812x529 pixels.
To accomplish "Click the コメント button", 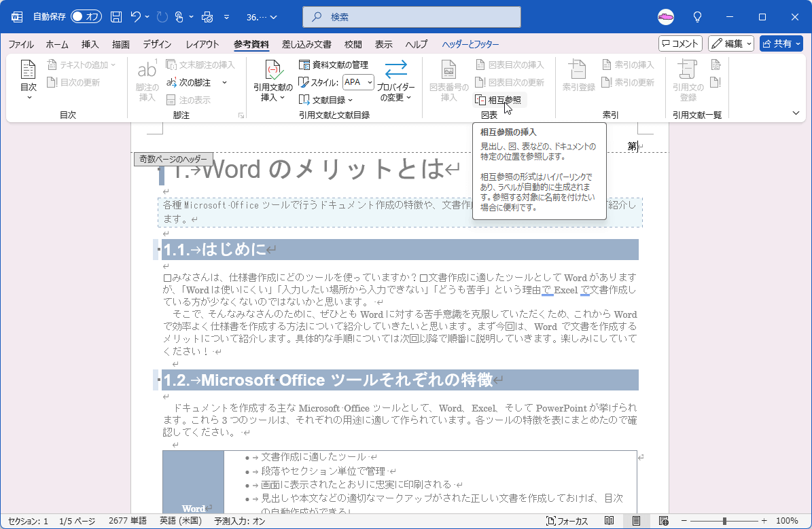I will [680, 43].
